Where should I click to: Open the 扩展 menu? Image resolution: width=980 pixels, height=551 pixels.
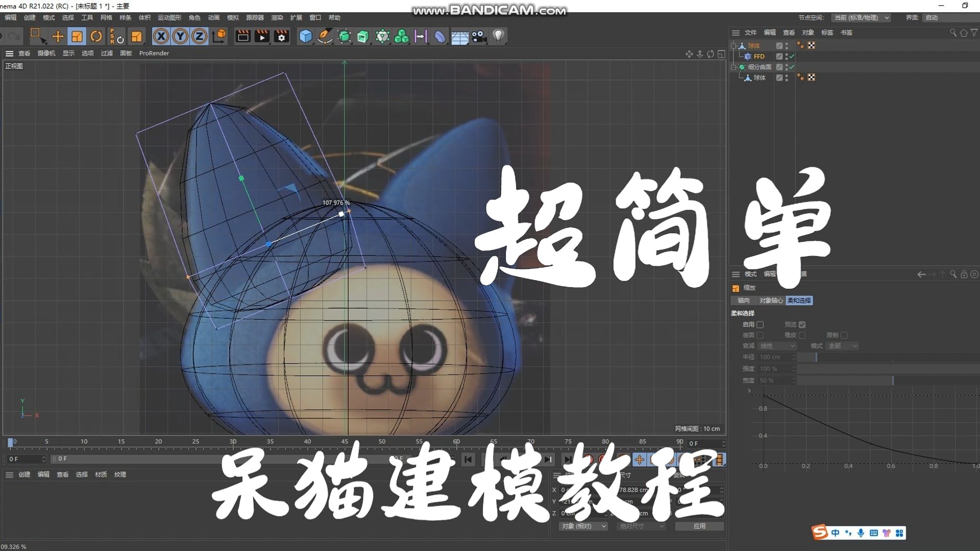(296, 17)
